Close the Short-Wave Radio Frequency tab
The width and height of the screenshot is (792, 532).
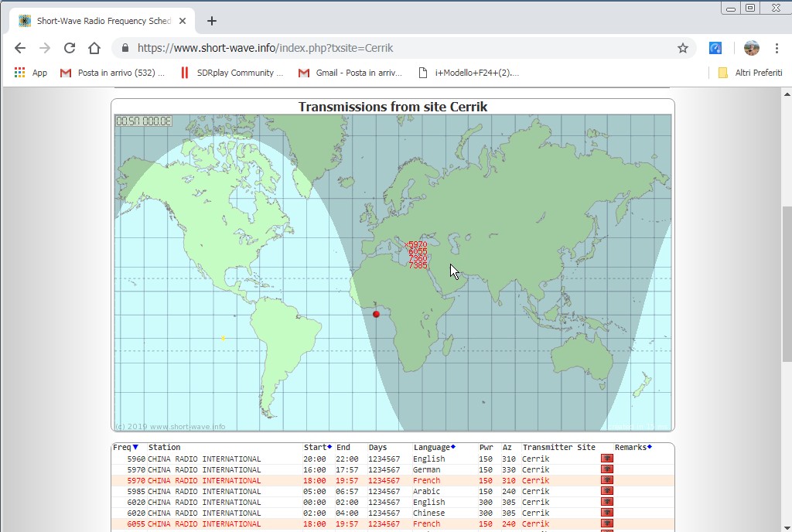coord(183,21)
